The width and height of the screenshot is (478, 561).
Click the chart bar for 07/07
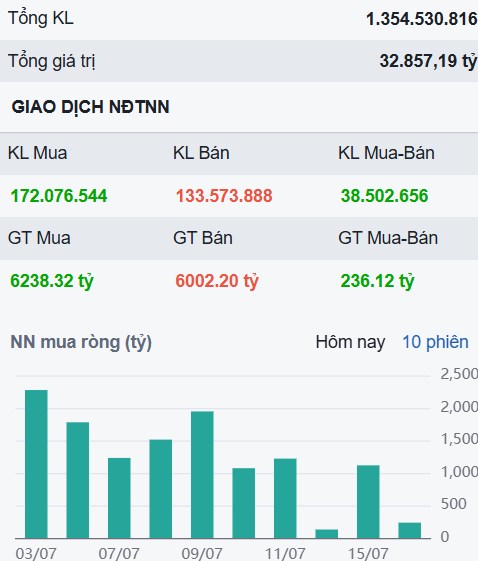tap(119, 498)
